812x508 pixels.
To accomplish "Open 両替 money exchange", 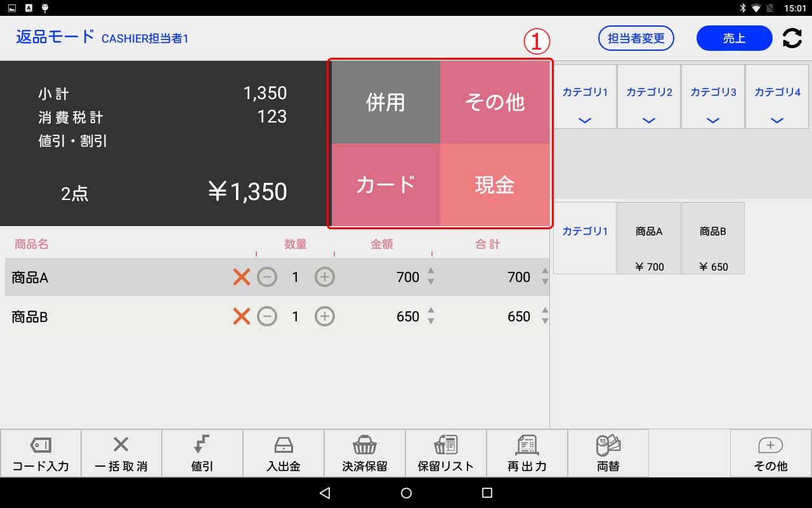I will tap(608, 453).
